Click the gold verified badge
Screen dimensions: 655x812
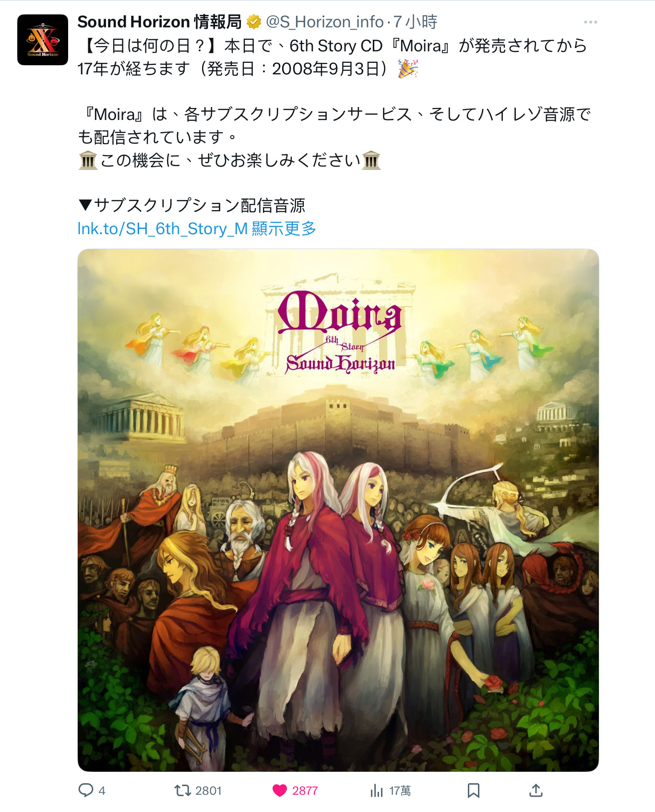(x=254, y=22)
